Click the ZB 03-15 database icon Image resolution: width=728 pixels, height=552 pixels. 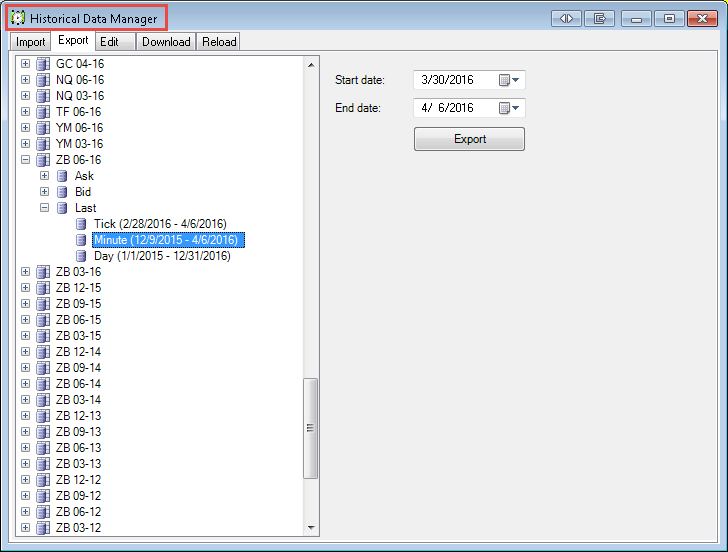[x=43, y=336]
